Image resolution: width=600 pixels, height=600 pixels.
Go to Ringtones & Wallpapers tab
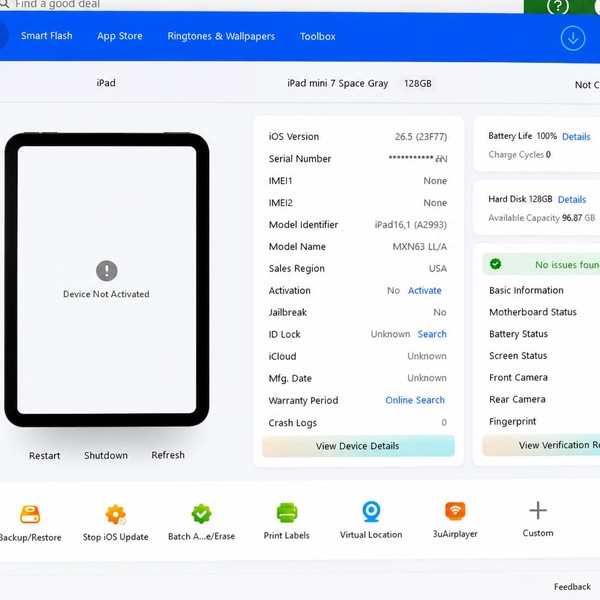click(221, 36)
